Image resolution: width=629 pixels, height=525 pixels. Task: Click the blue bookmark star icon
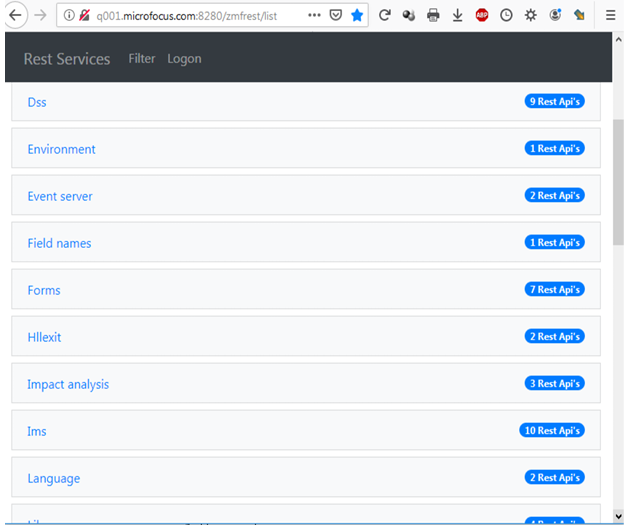(357, 15)
